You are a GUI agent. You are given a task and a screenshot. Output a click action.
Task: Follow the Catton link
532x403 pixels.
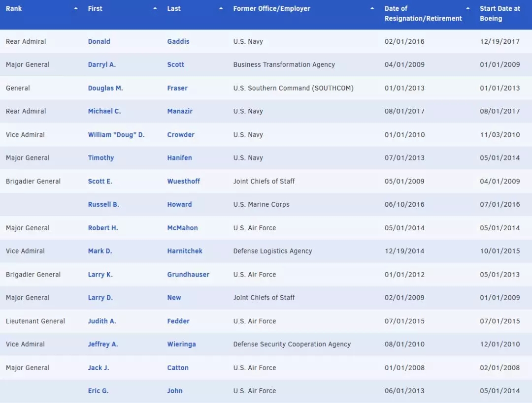tap(178, 368)
